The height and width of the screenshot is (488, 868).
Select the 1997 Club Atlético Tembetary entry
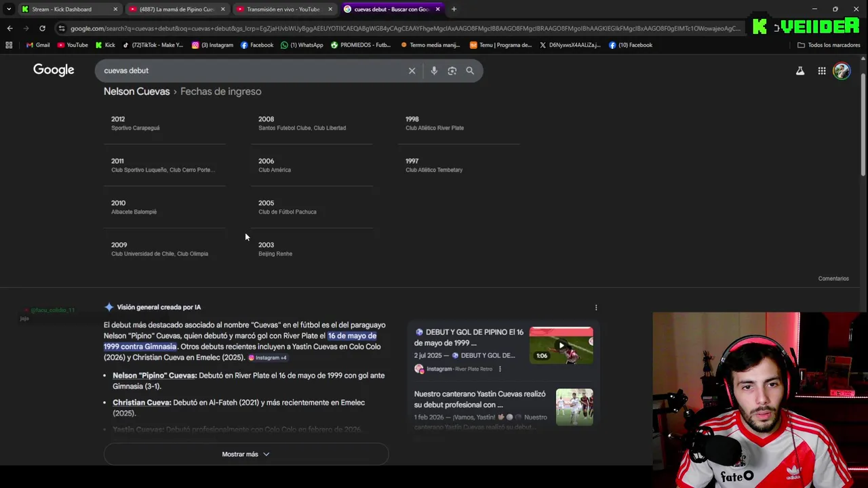[458, 165]
